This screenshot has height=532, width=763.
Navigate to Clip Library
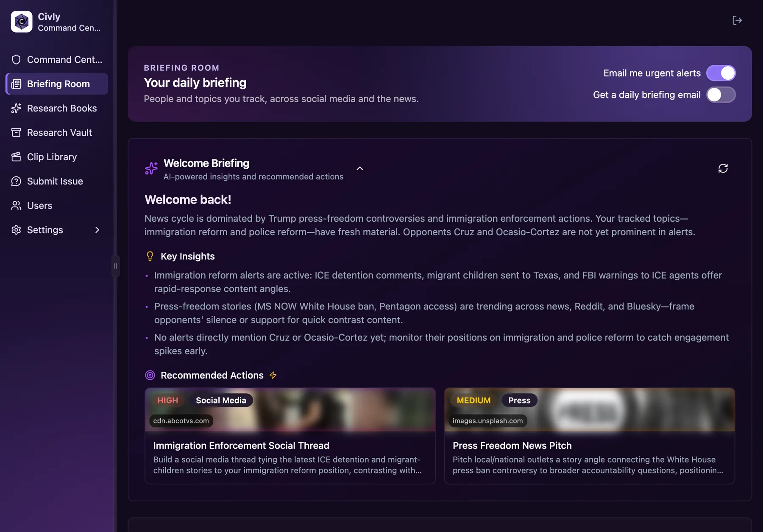tap(57, 157)
